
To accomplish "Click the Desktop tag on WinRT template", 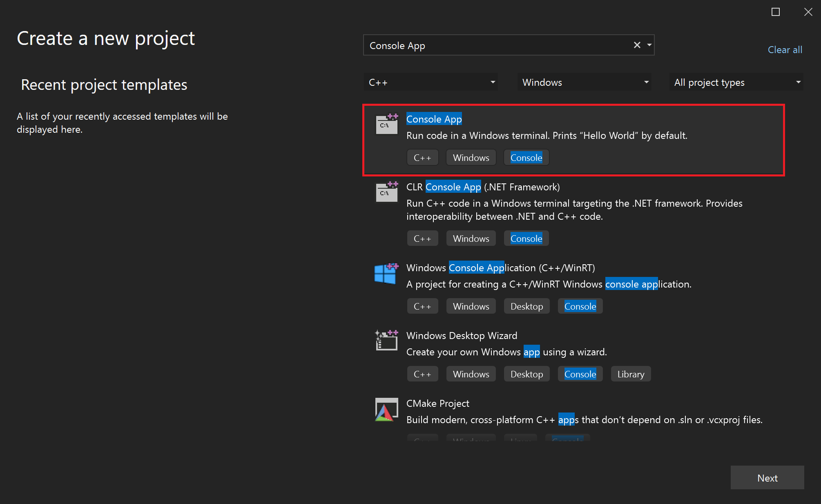I will 526,306.
